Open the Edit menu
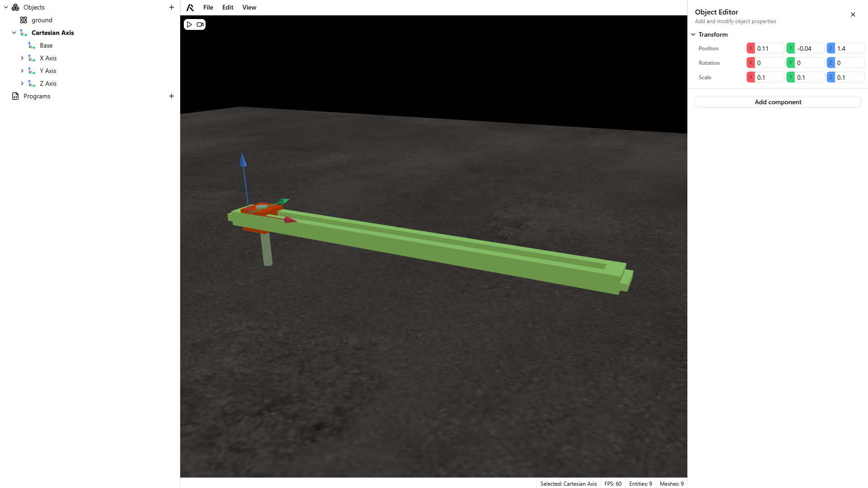868x488 pixels. click(228, 7)
